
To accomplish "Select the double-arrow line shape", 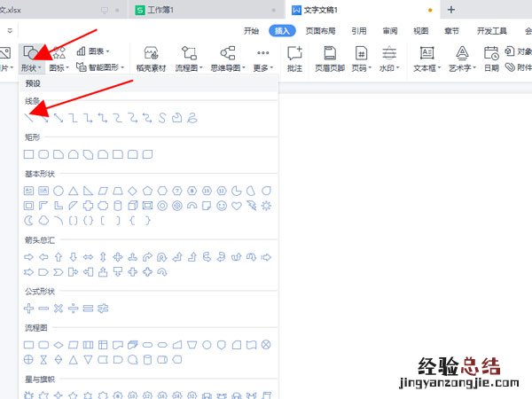I will coord(59,118).
